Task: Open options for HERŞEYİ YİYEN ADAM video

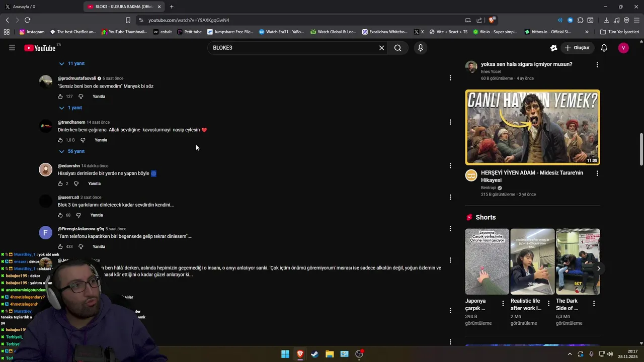Action: [x=597, y=173]
